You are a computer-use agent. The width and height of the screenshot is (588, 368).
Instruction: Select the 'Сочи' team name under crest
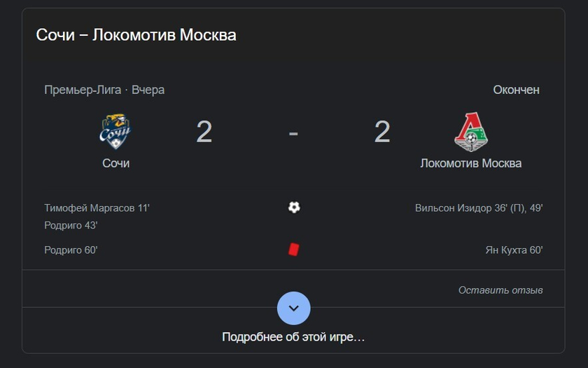(x=116, y=163)
